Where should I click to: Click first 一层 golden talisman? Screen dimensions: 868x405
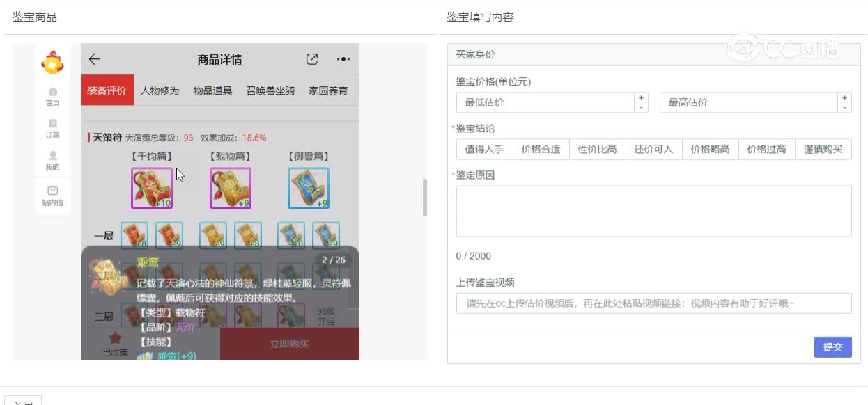tap(213, 235)
